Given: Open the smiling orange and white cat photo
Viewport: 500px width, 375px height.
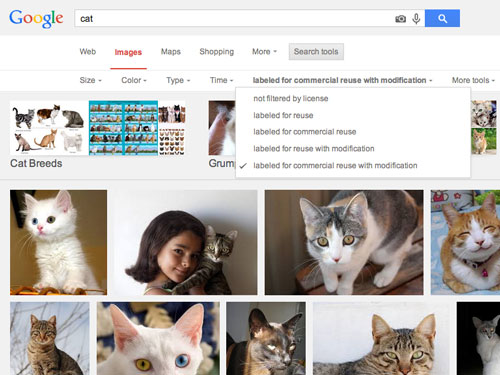Looking at the screenshot, I should coord(465,242).
